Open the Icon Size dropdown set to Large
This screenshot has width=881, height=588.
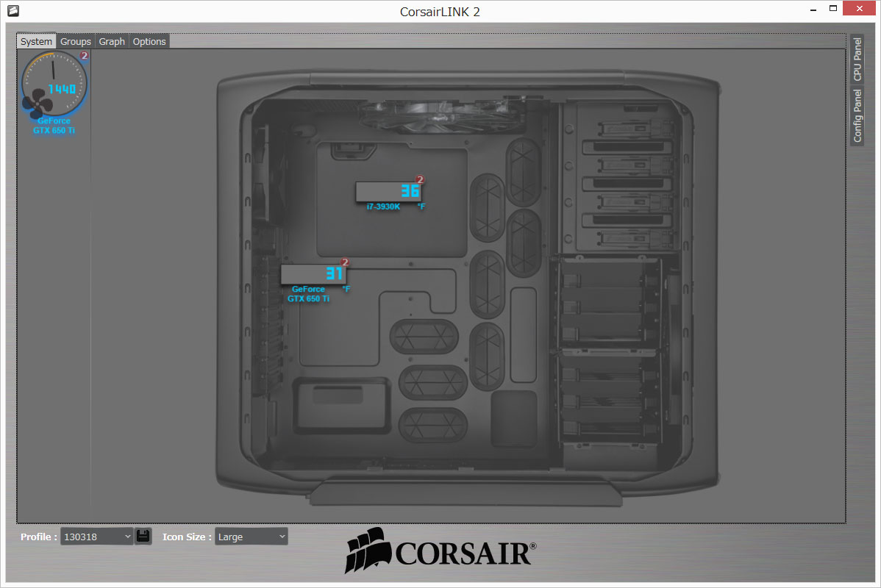coord(252,537)
